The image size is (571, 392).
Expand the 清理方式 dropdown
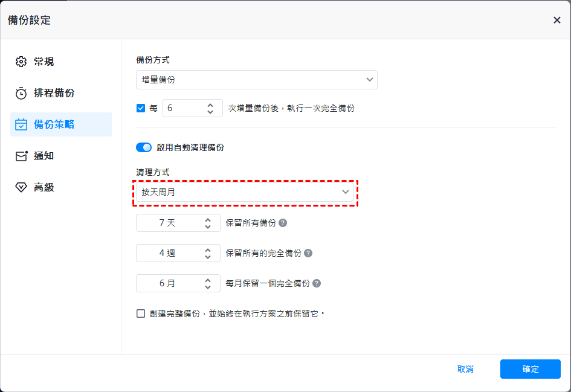(245, 192)
